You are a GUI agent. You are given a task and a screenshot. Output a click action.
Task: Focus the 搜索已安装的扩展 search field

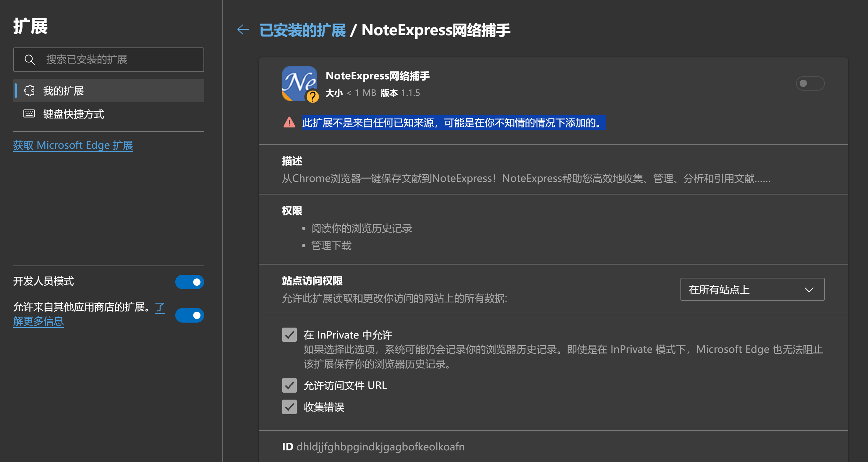109,60
